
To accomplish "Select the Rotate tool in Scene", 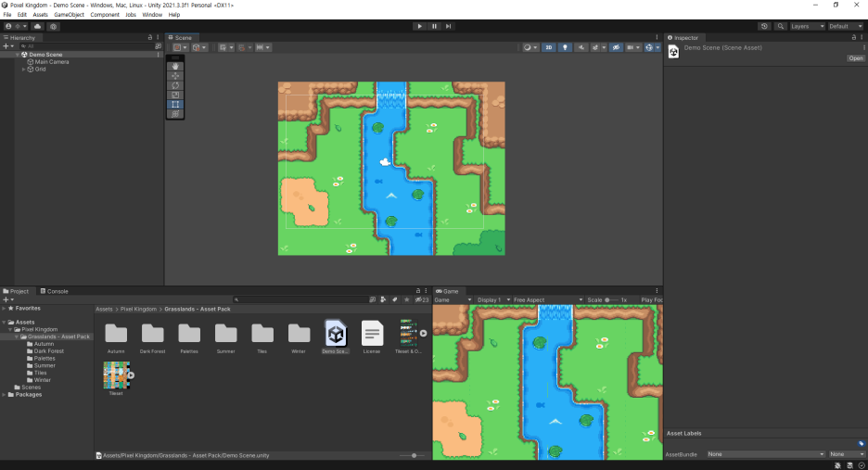I will click(175, 85).
